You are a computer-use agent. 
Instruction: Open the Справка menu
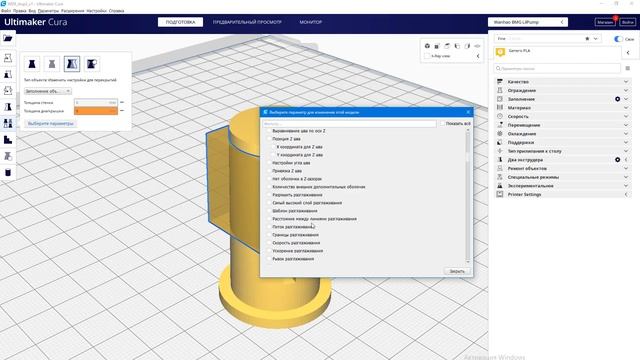pyautogui.click(x=116, y=11)
